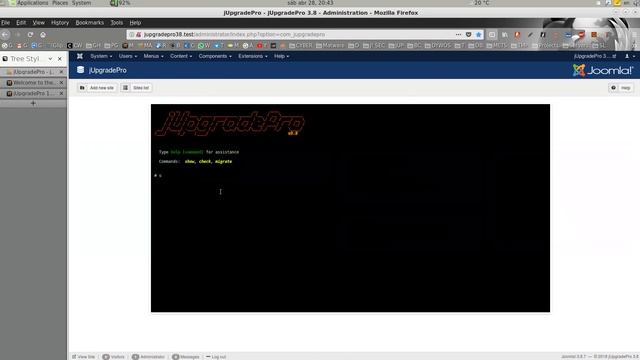The width and height of the screenshot is (640, 360).
Task: Toggle the Firefox sidebar icon
Action: click(x=492, y=35)
